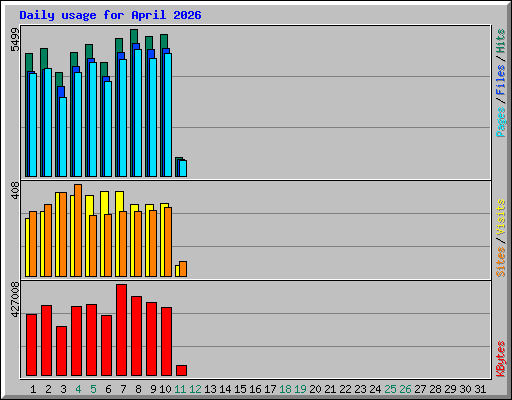The width and height of the screenshot is (512, 400).
Task: Click the Visits legend label
Action: point(500,218)
